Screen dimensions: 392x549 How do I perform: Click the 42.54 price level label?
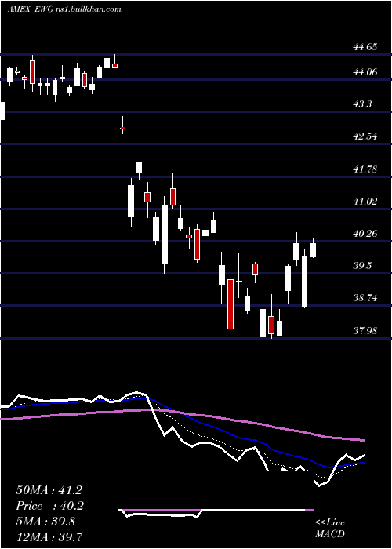click(365, 136)
